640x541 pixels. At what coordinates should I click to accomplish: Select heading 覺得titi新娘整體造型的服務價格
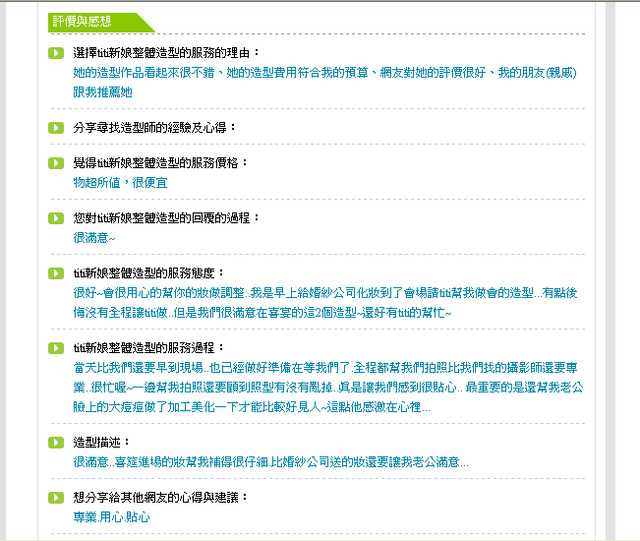click(160, 163)
